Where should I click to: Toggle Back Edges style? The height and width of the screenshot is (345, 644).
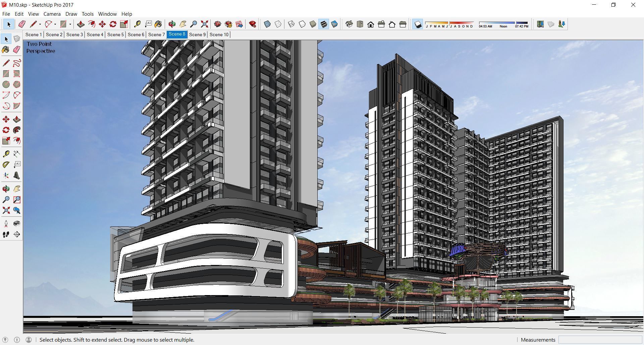278,24
